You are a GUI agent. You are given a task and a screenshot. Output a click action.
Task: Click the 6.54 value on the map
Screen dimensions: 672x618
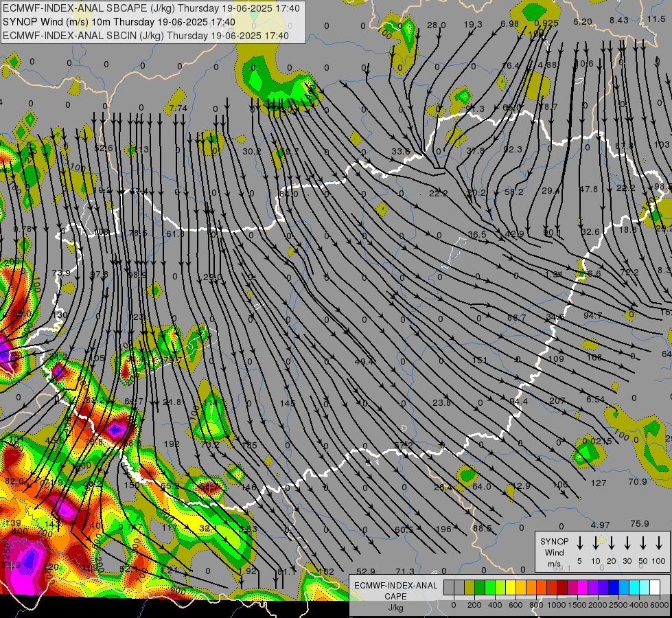click(595, 399)
